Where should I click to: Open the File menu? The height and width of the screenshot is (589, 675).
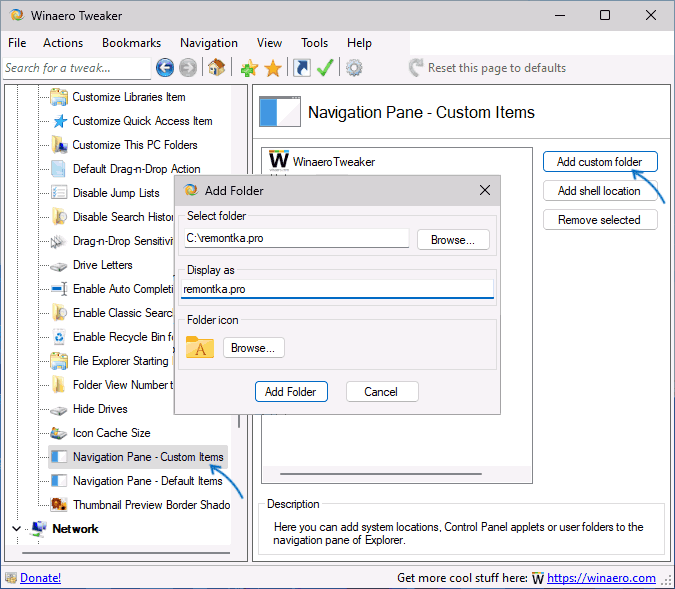(17, 43)
